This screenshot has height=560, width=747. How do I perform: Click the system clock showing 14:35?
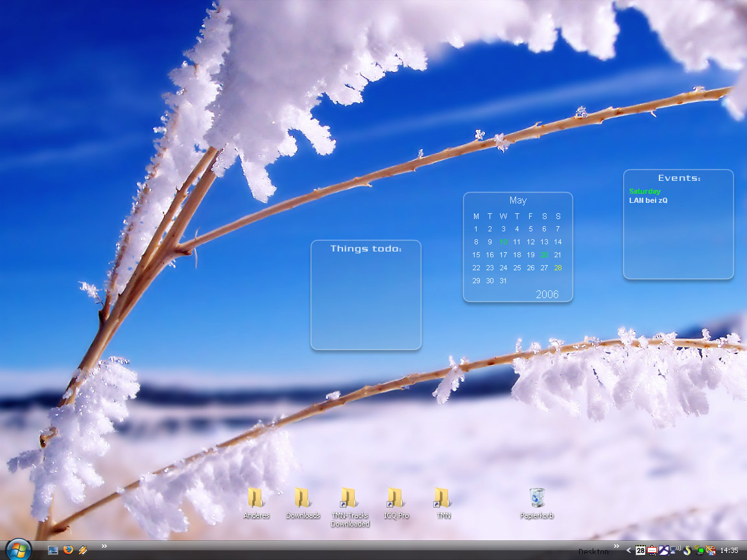coord(729,550)
